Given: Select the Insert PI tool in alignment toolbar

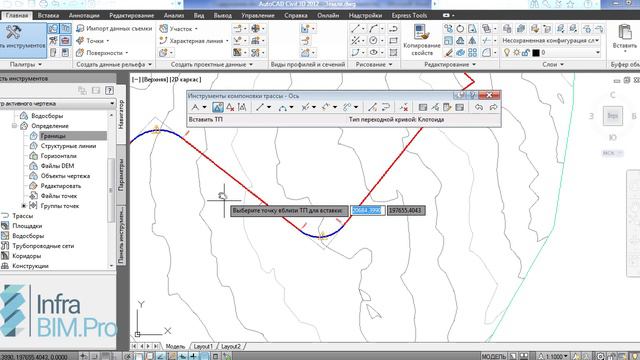Looking at the screenshot, I should point(218,107).
